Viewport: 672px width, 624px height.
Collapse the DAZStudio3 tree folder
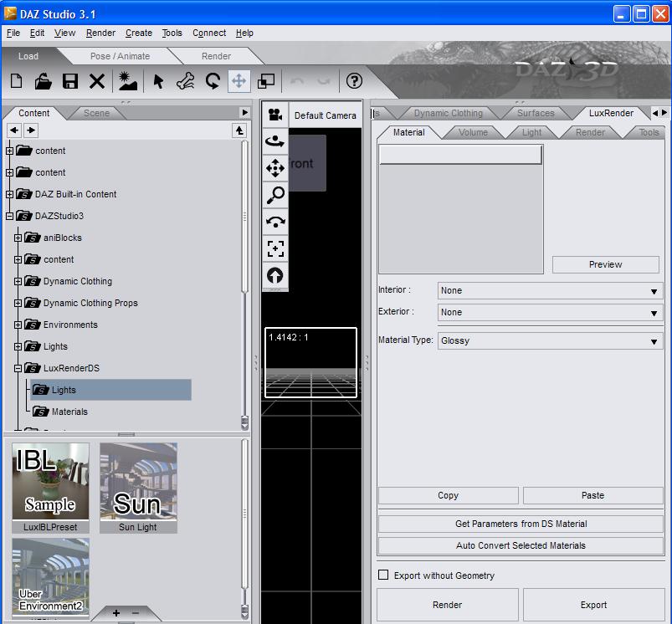(9, 216)
